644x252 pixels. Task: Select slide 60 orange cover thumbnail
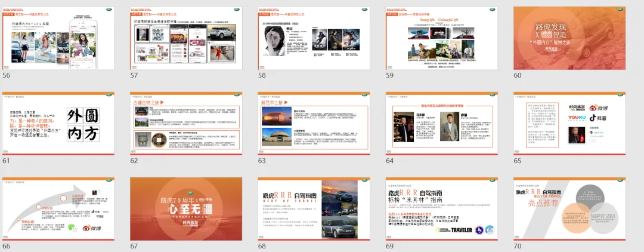(x=569, y=38)
